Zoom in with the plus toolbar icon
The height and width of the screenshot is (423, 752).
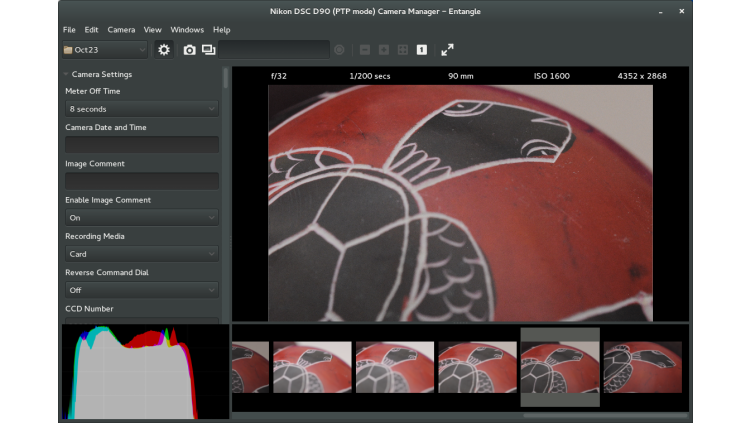tap(384, 50)
